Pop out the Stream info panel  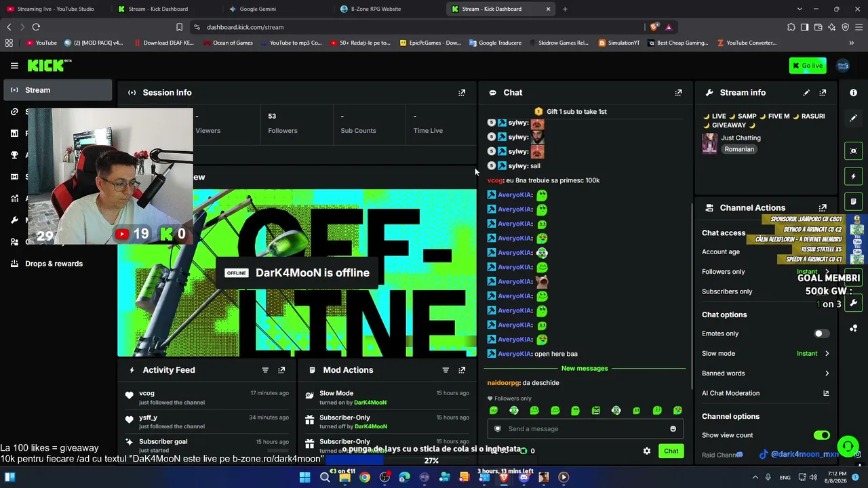click(x=823, y=93)
